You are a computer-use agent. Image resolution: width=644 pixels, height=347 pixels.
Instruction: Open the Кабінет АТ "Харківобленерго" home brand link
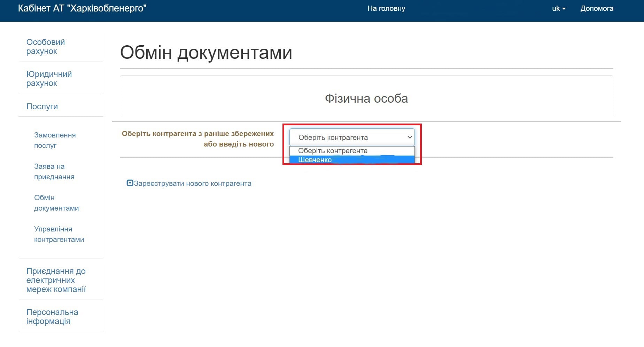82,8
